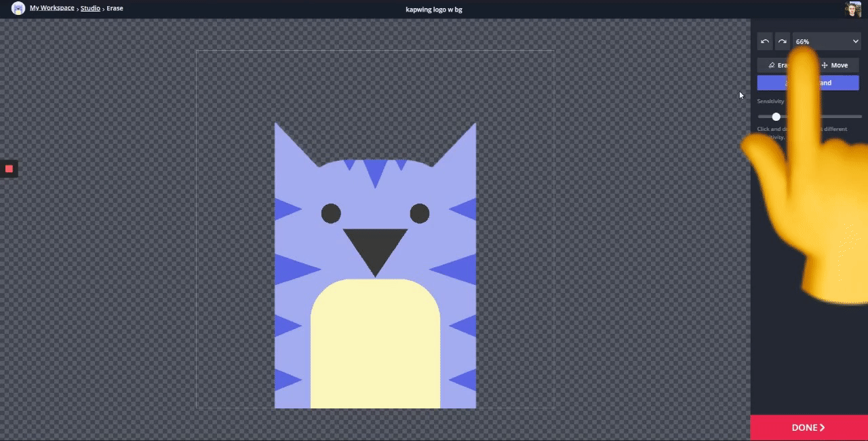Activate the Magic Wand tool

click(808, 83)
